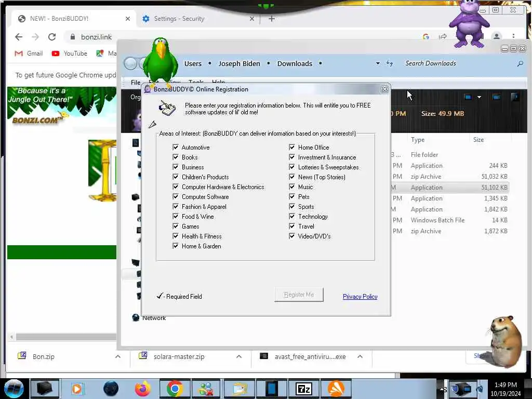Screen dimensions: 532x399
Task: Open the YouTube bookmark
Action: pyautogui.click(x=70, y=54)
